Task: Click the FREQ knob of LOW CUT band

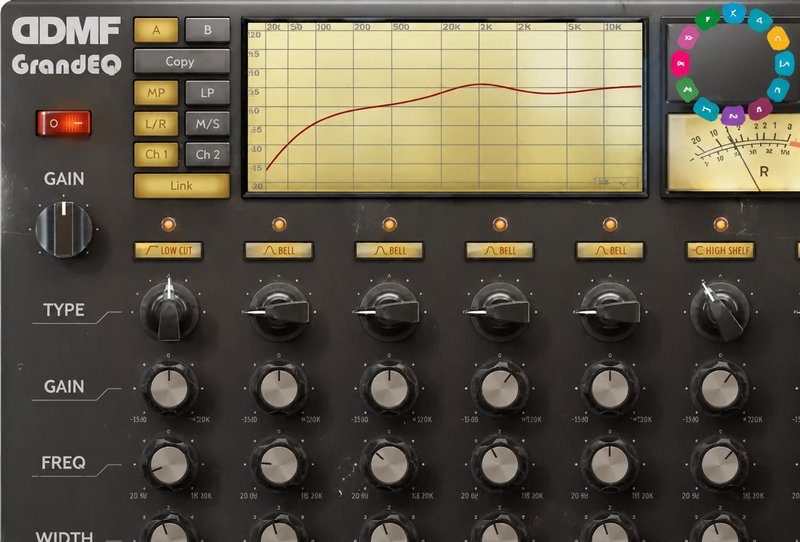Action: (169, 464)
